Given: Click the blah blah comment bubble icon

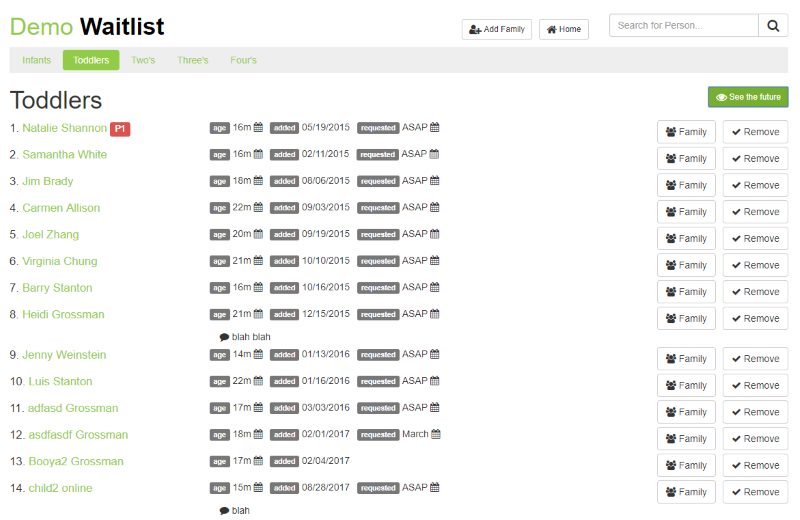Looking at the screenshot, I should pyautogui.click(x=224, y=337).
